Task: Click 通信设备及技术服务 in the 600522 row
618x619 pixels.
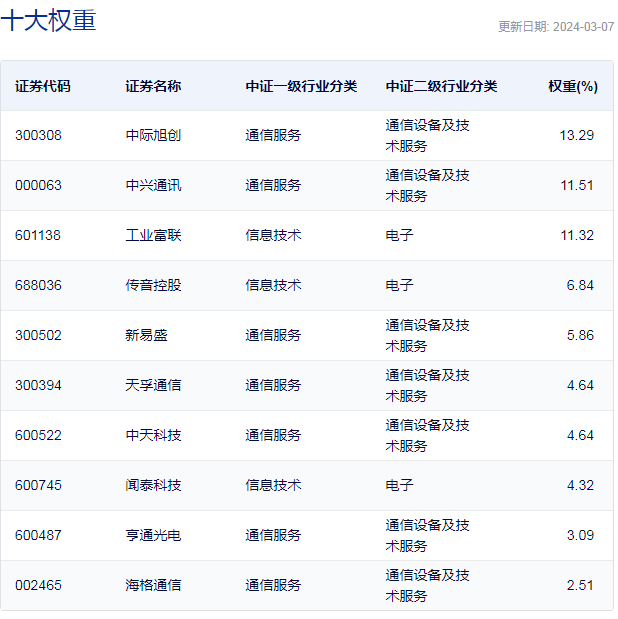Action: pyautogui.click(x=427, y=435)
